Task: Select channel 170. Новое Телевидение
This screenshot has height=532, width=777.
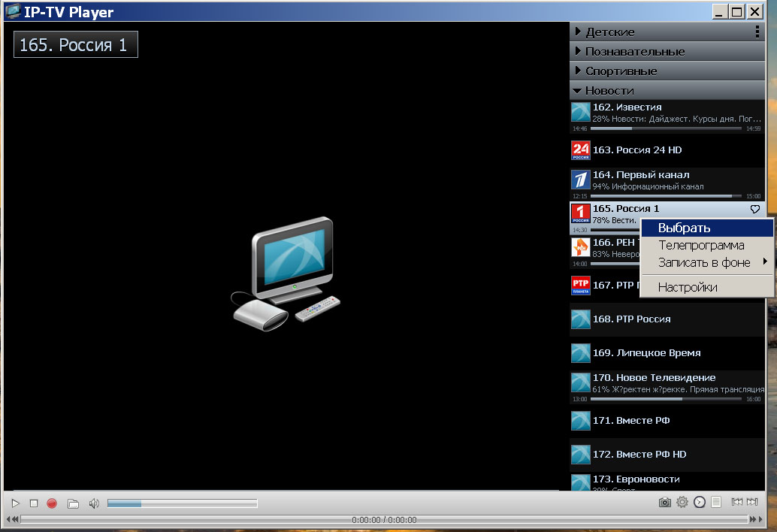Action: [x=667, y=387]
